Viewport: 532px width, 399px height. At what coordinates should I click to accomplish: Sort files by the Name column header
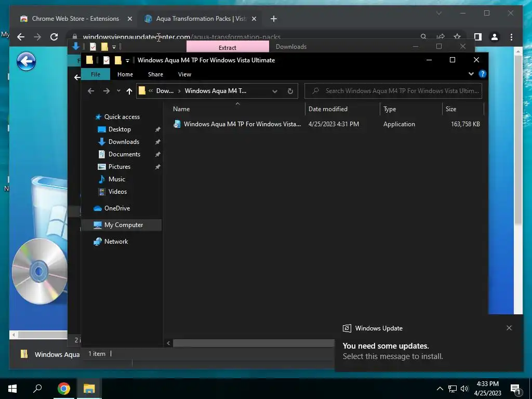181,109
